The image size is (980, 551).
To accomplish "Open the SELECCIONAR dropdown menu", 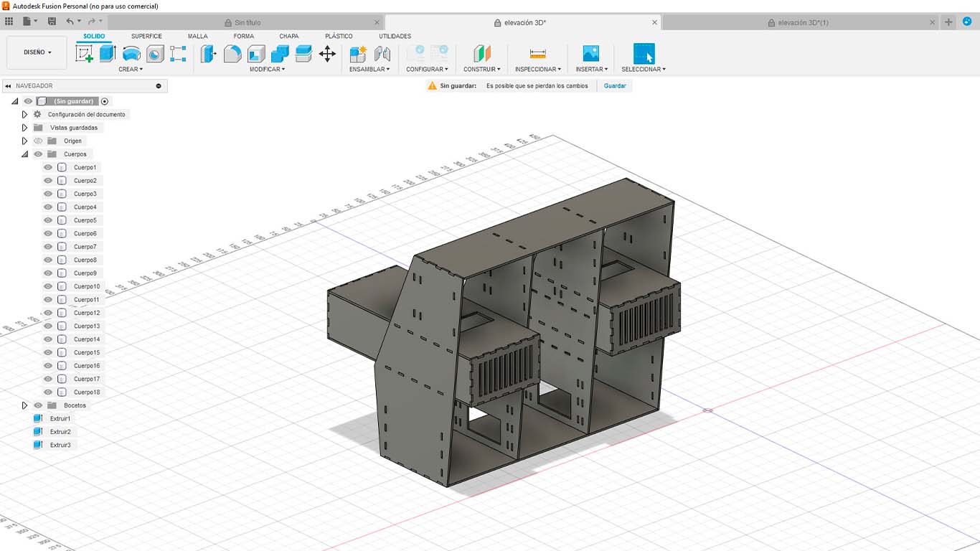I will tap(644, 70).
